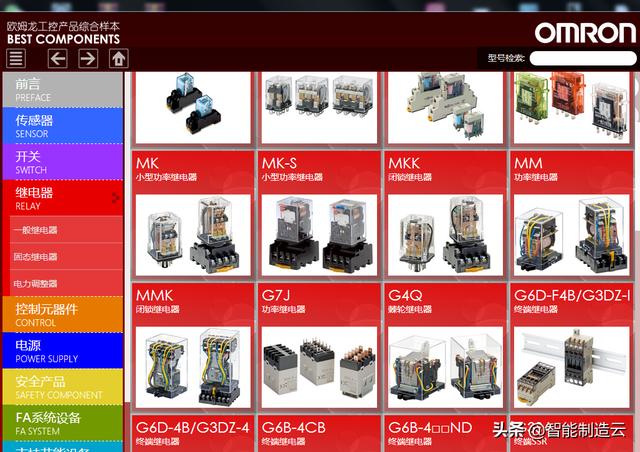Click the blue relay with black sockets image

pos(193,108)
